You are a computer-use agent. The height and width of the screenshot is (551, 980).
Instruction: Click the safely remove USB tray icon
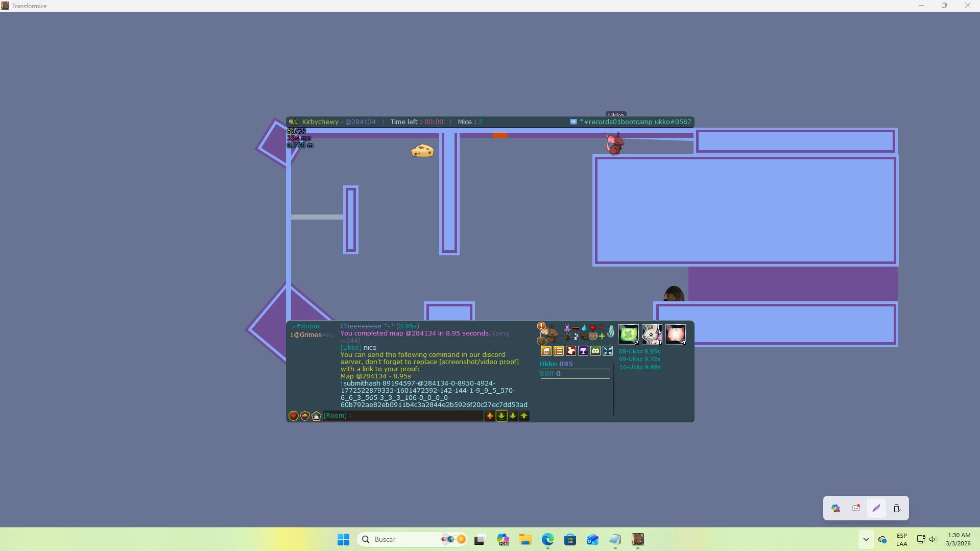click(x=897, y=508)
